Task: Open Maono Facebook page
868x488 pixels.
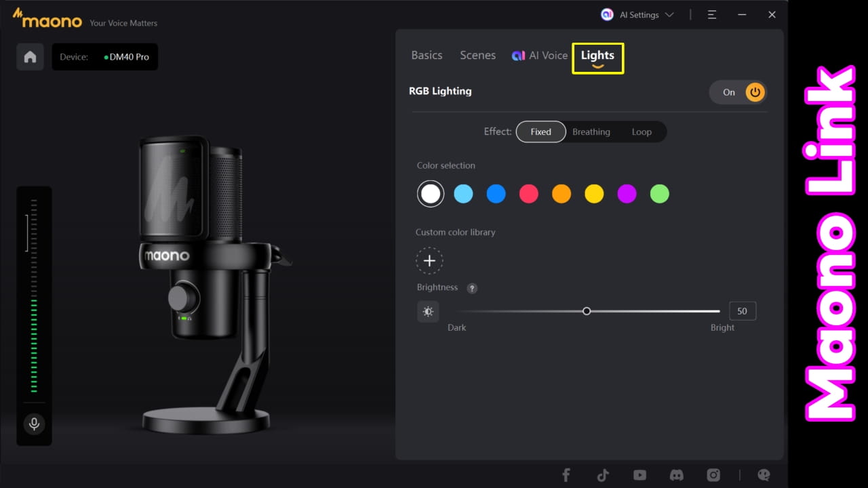Action: (x=566, y=475)
